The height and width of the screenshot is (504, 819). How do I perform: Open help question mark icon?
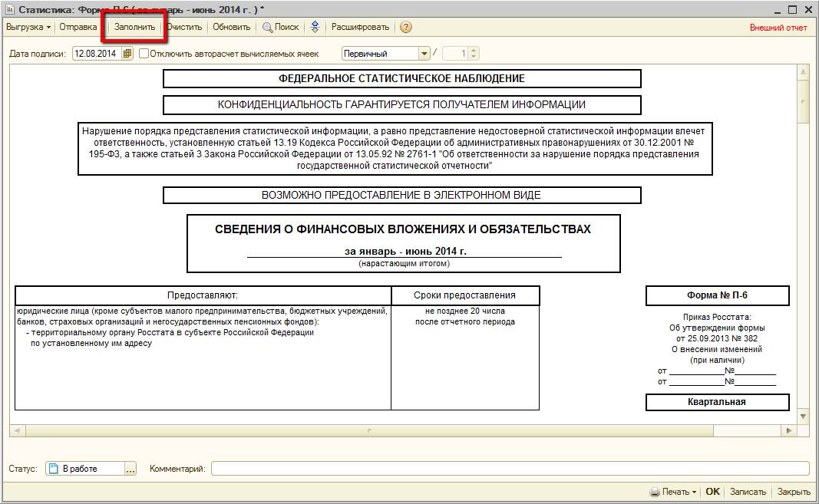406,27
